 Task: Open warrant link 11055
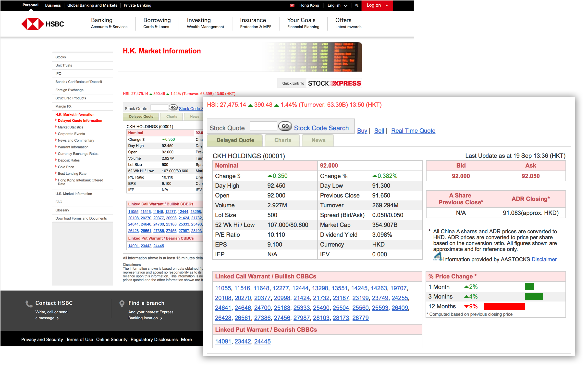223,288
